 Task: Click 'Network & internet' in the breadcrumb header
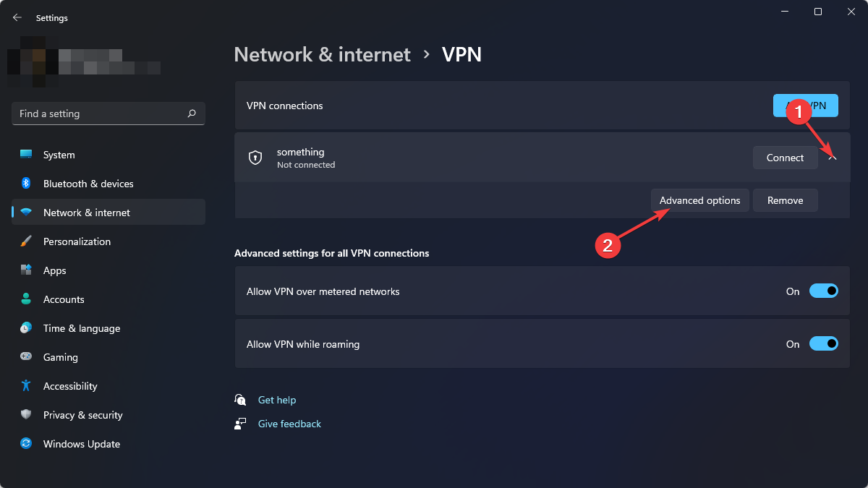[x=322, y=54]
